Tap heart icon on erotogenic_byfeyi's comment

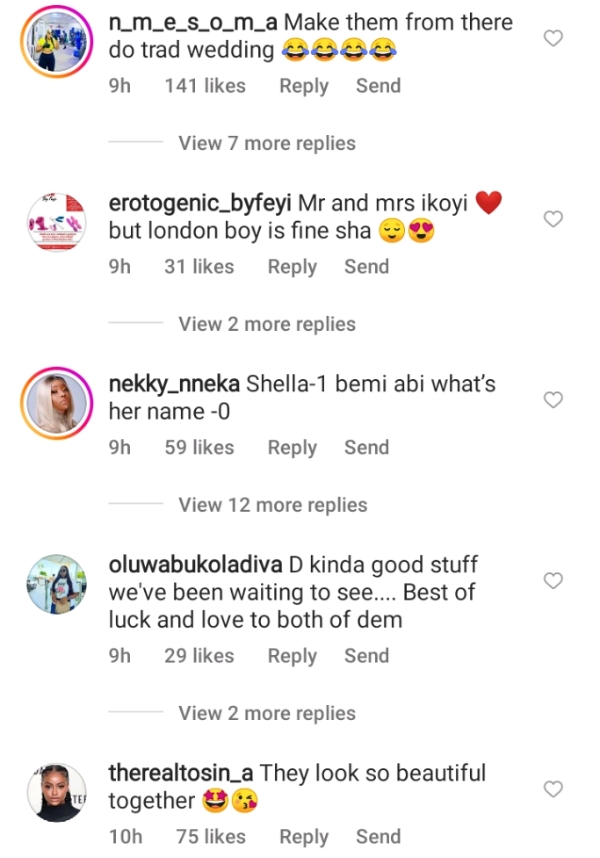[553, 219]
